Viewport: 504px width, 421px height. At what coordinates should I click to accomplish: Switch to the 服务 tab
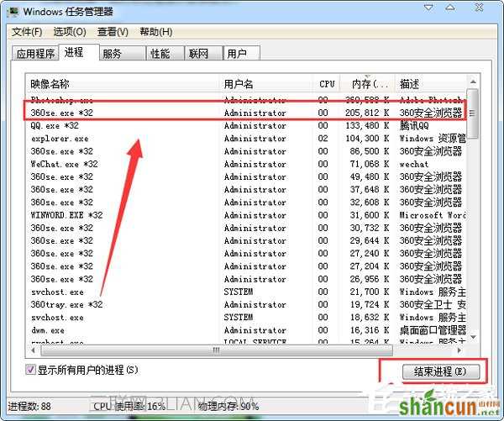[122, 53]
